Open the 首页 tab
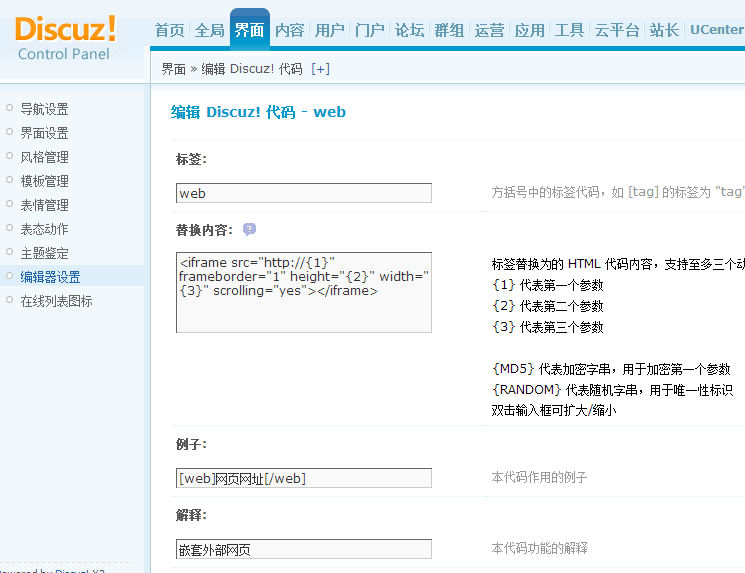Screen dimensions: 745x573 170,30
